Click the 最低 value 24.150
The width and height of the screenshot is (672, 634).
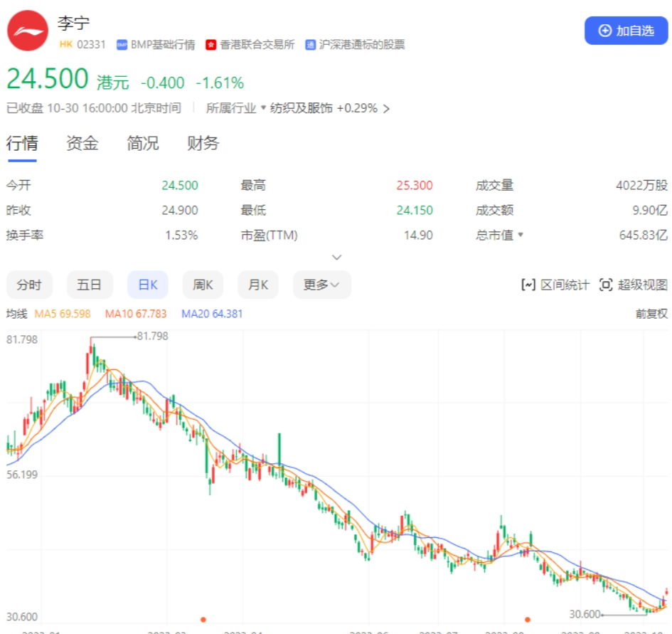tap(415, 210)
